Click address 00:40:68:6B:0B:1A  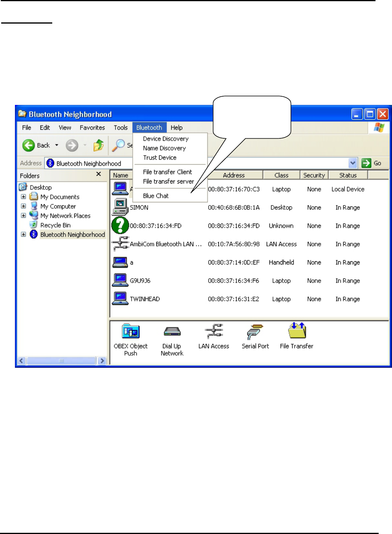[234, 207]
